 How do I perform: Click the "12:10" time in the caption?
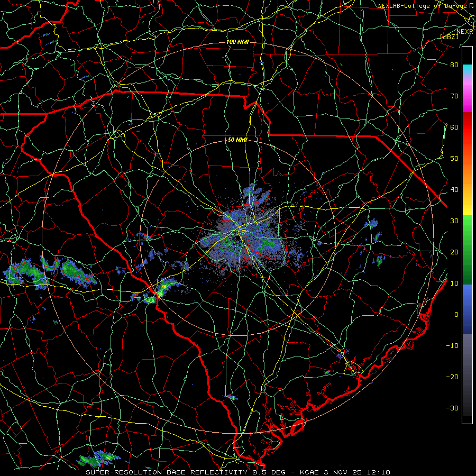(x=378, y=472)
